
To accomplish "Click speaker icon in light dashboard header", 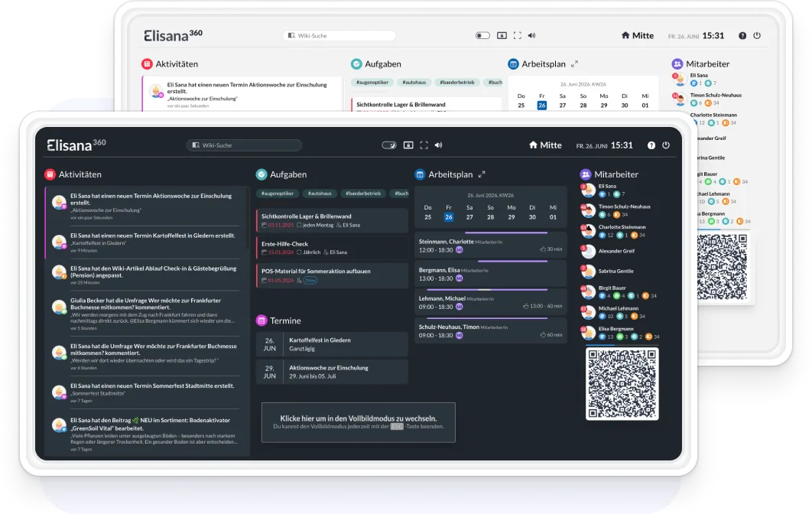I will coord(532,35).
